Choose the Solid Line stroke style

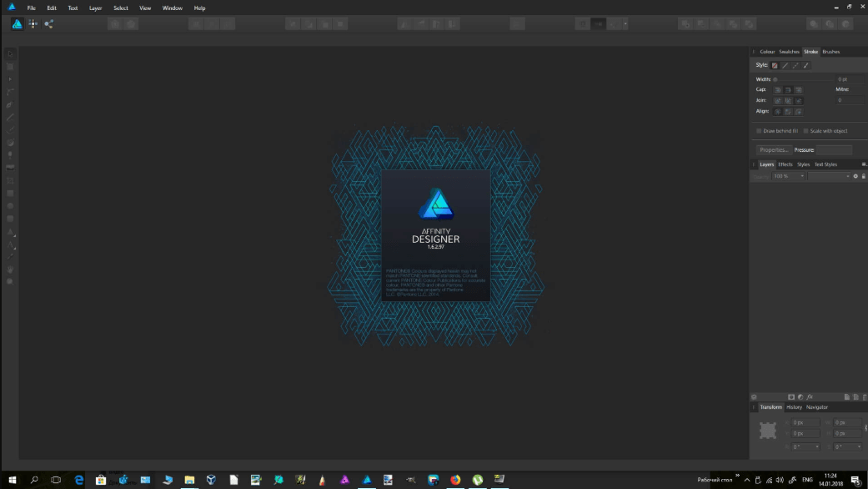pyautogui.click(x=785, y=65)
